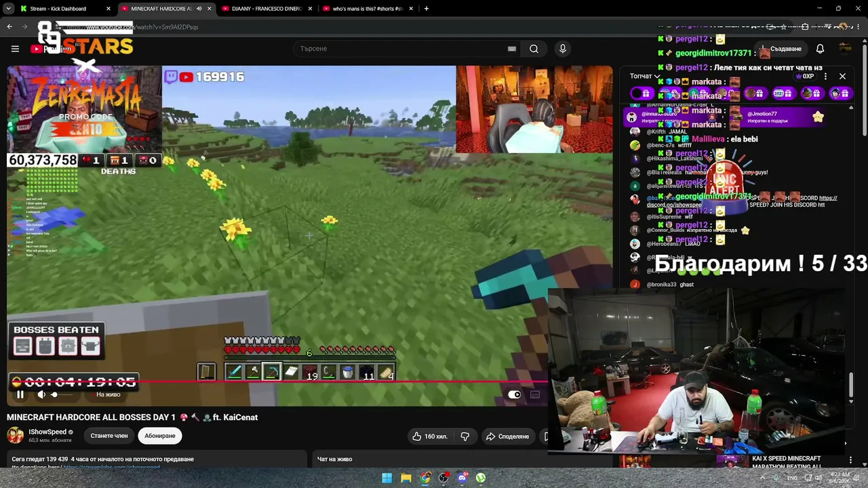Select the MINECRAFT HARDCORE browser tab
Viewport: 868px width, 488px height.
(163, 9)
